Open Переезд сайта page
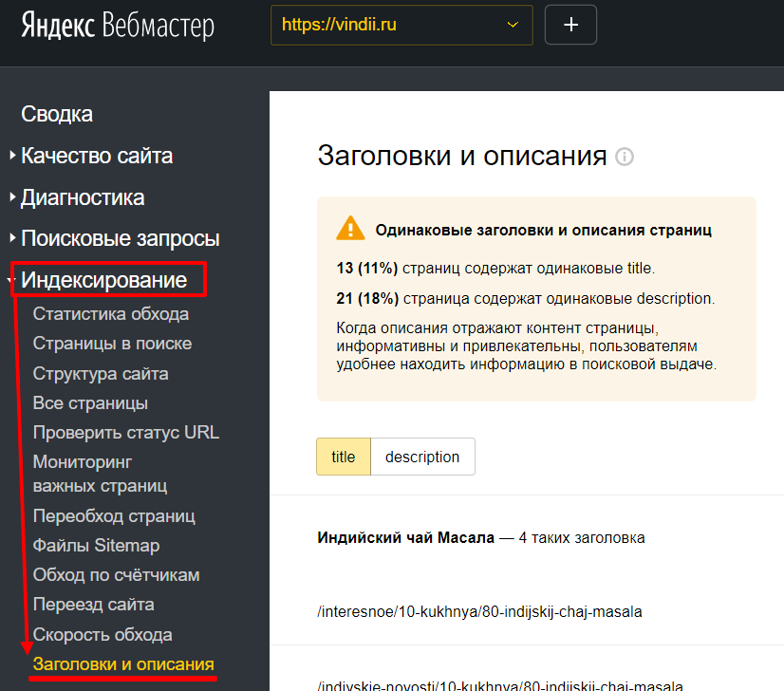The image size is (784, 691). click(94, 605)
